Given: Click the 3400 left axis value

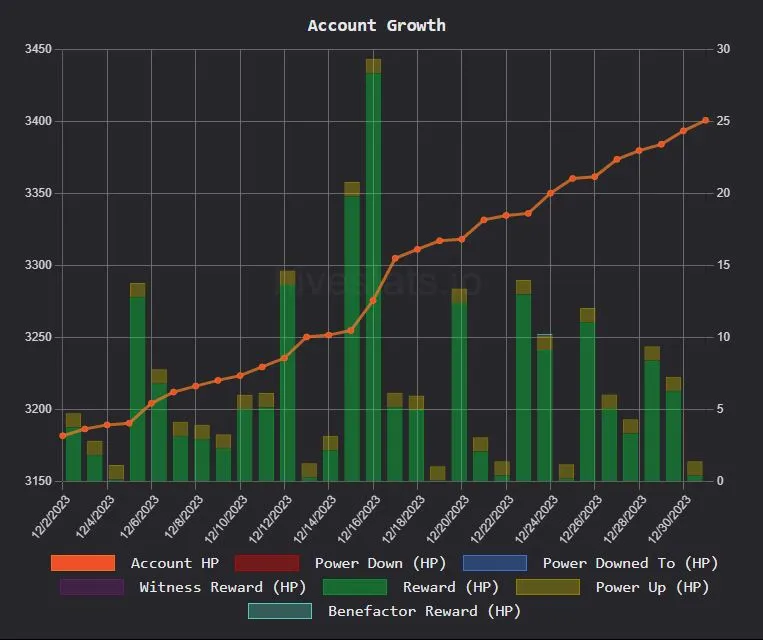Looking at the screenshot, I should [38, 121].
